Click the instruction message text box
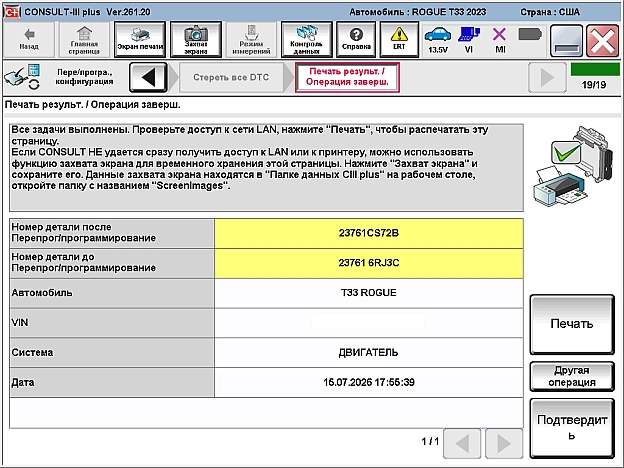 point(266,168)
